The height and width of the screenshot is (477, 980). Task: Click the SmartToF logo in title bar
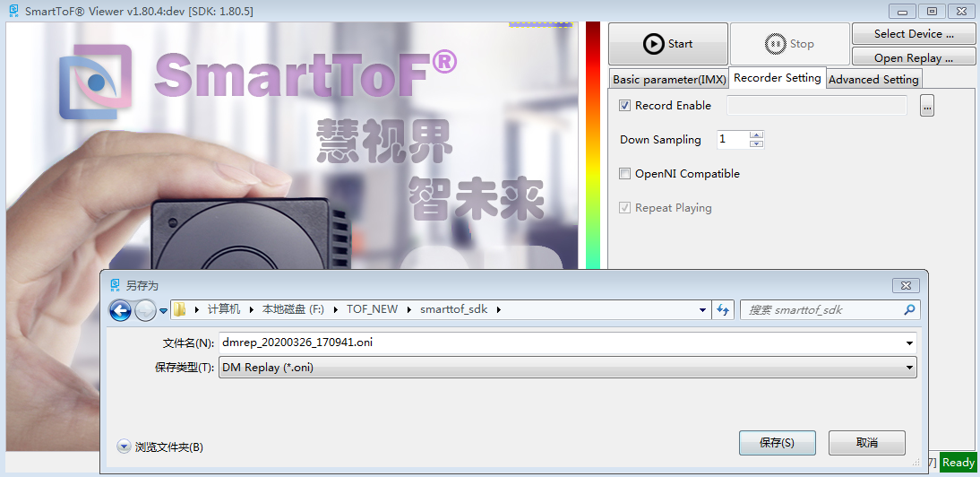click(13, 11)
